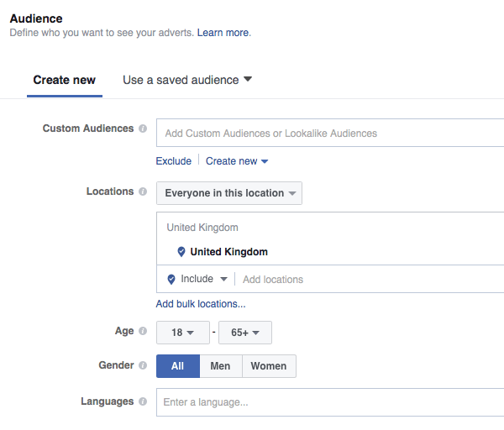Click info icon beside Locations label
Image resolution: width=504 pixels, height=430 pixels.
tap(143, 192)
